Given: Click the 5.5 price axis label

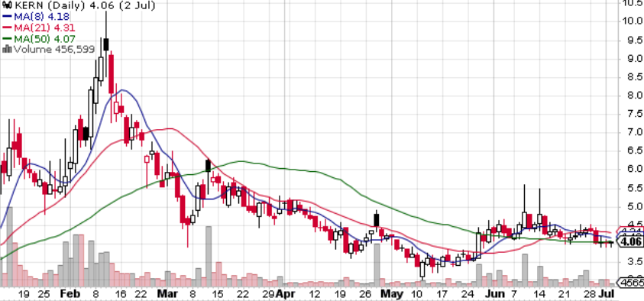Looking at the screenshot, I should (x=634, y=188).
